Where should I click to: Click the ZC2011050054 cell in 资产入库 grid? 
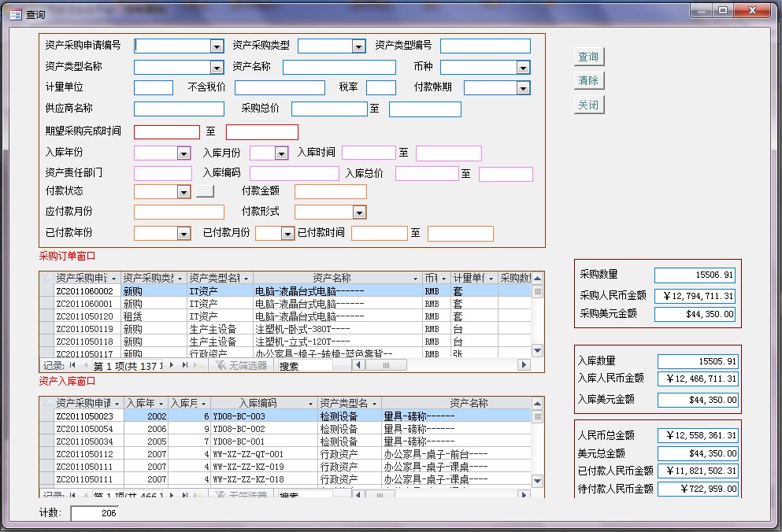(x=88, y=429)
